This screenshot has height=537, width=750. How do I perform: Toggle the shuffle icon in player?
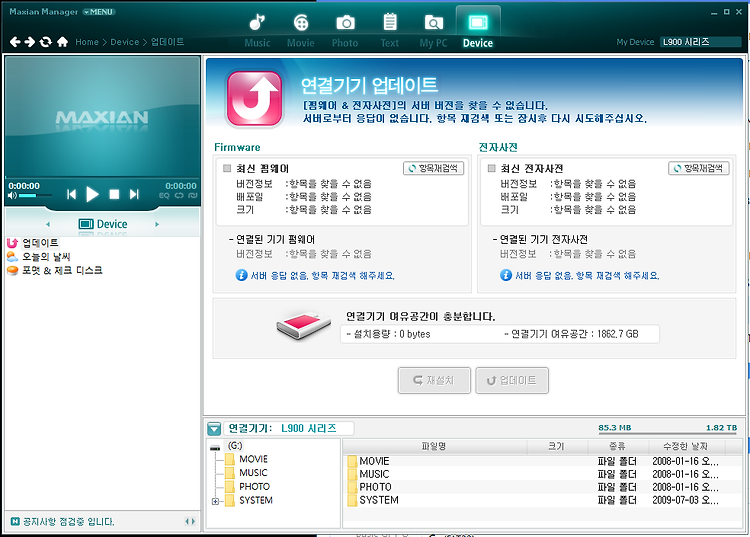tap(192, 196)
